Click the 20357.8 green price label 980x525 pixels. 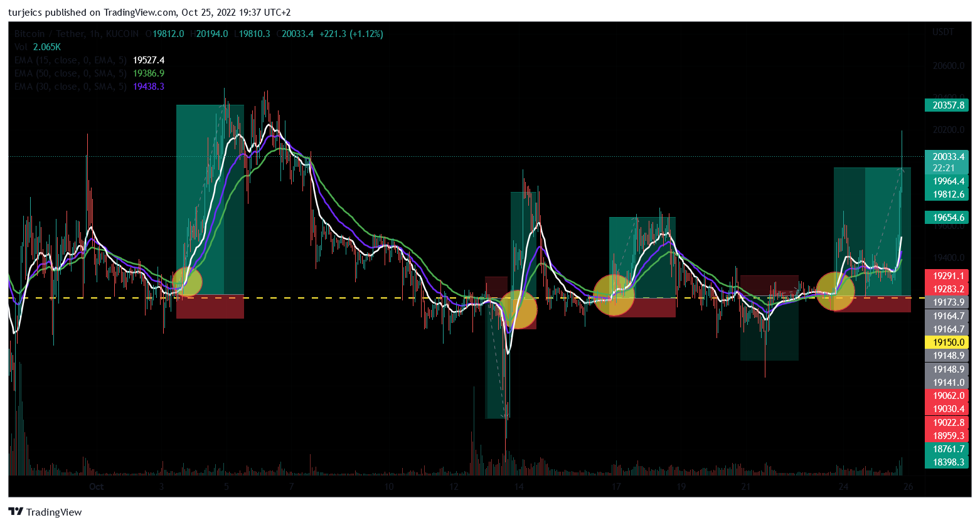coord(947,105)
